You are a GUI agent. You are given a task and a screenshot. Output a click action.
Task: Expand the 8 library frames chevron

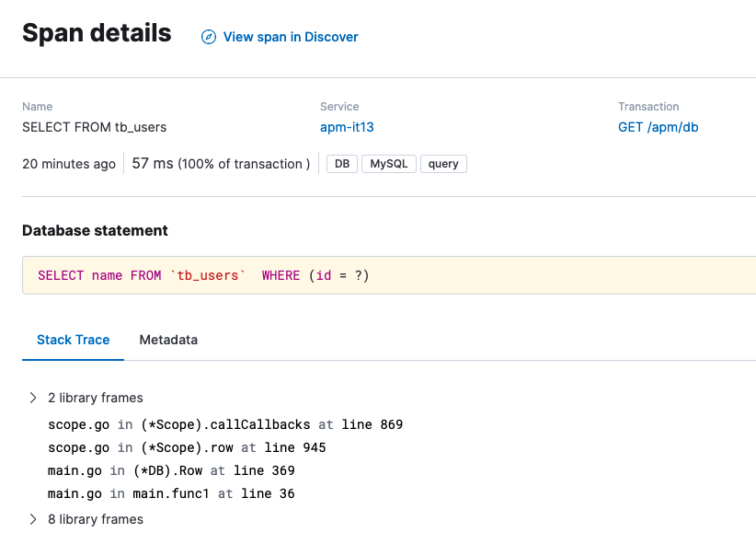33,519
